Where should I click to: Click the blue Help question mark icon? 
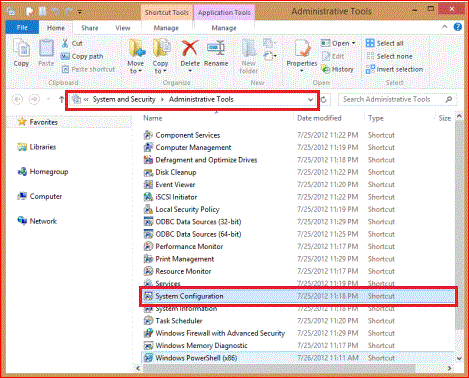click(458, 27)
